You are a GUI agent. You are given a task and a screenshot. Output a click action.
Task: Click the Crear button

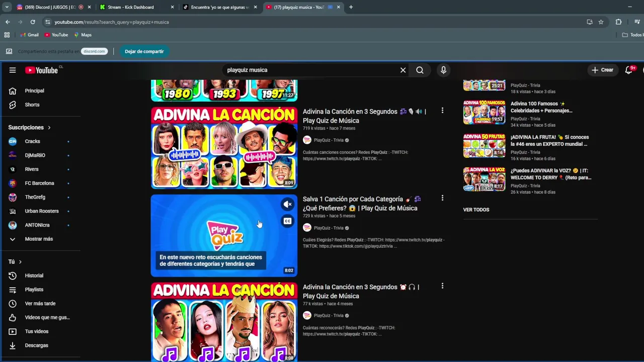tap(602, 70)
